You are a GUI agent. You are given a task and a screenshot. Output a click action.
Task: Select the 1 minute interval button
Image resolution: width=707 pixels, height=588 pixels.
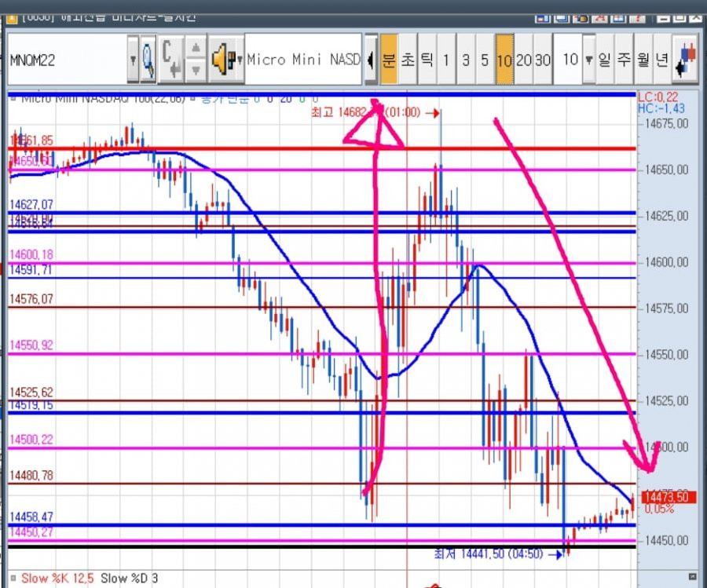[x=446, y=60]
